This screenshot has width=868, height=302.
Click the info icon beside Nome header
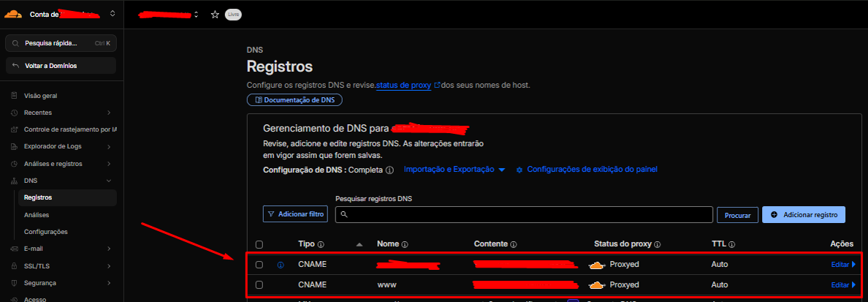click(x=404, y=244)
